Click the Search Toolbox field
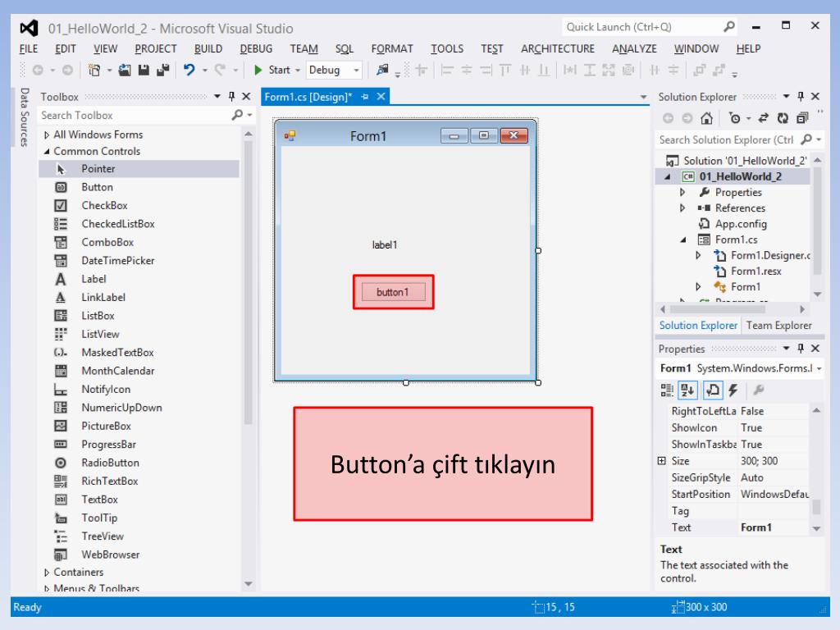Image resolution: width=840 pixels, height=630 pixels. [135, 115]
